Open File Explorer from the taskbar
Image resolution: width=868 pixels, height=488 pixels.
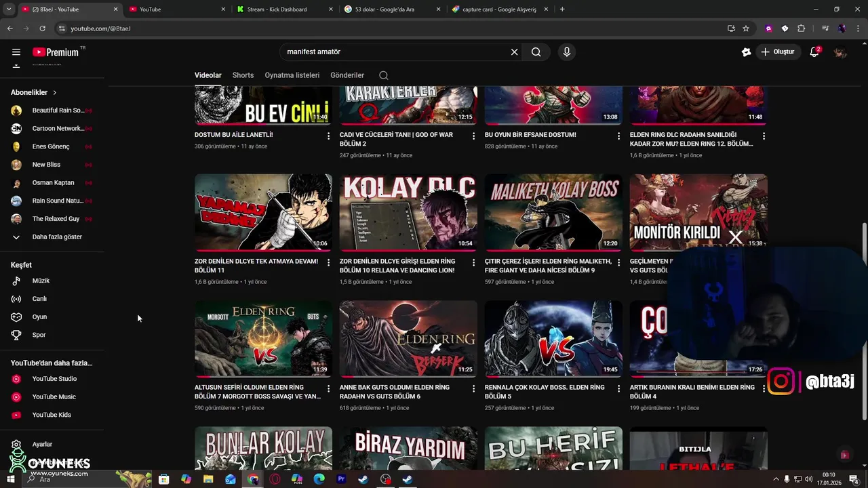[208, 479]
